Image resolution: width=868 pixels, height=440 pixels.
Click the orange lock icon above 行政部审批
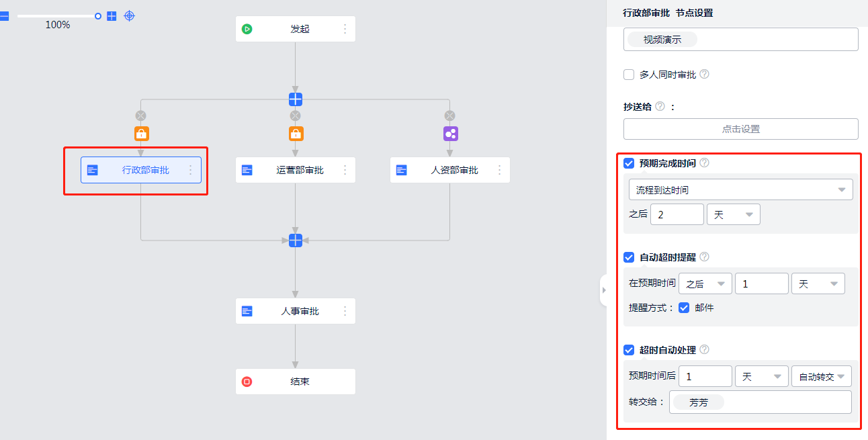(x=141, y=134)
